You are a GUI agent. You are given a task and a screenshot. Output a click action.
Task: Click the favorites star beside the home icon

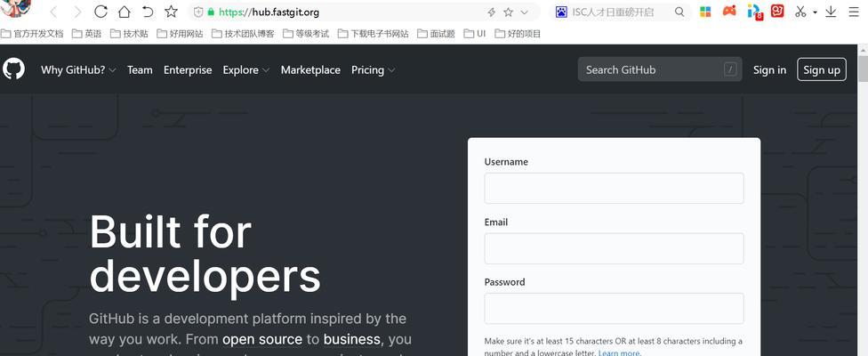coord(172,12)
